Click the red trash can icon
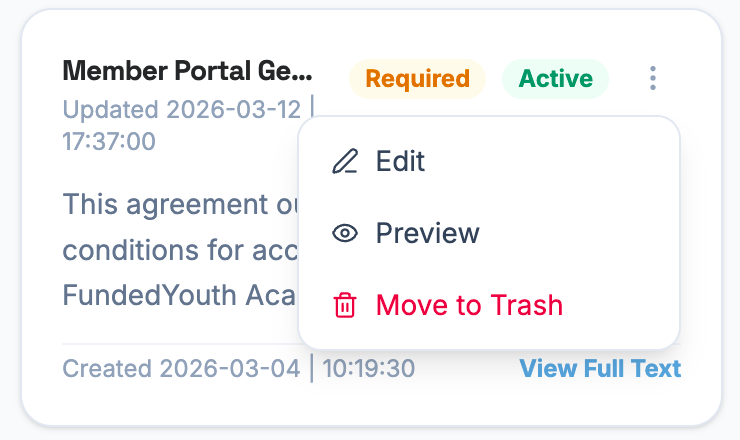This screenshot has width=740, height=440. tap(345, 305)
